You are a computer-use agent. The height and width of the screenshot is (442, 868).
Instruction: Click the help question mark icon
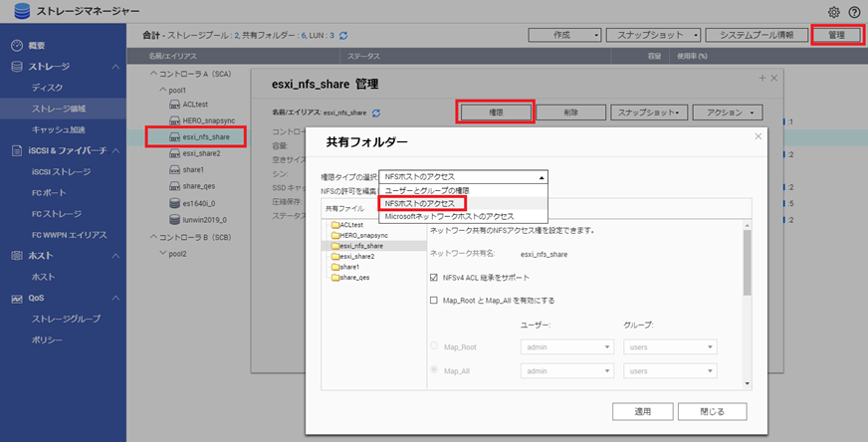[853, 12]
